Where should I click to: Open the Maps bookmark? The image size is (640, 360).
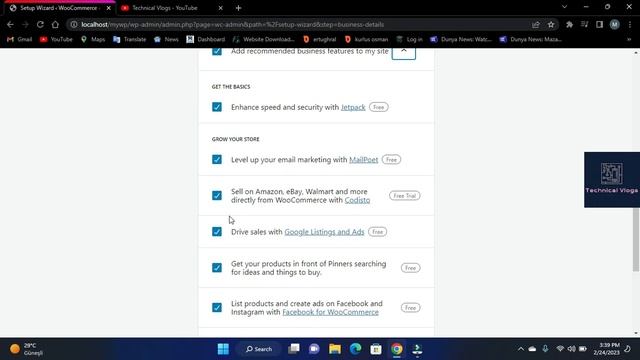[93, 39]
